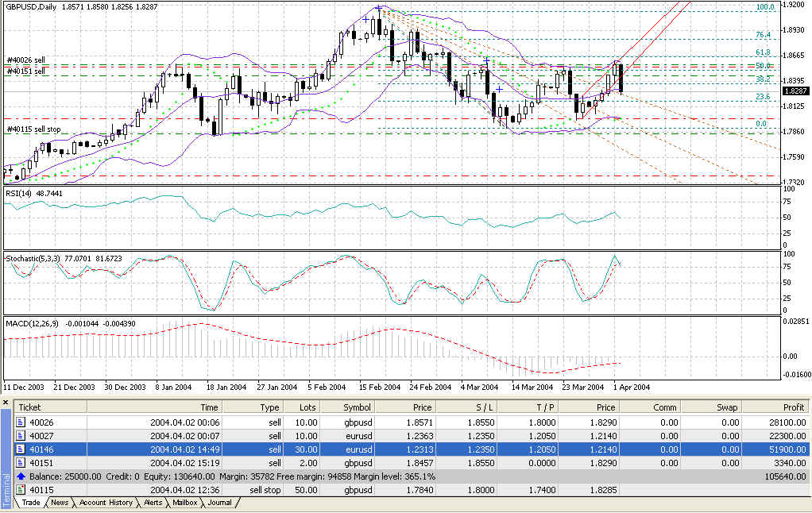Click the order icon of highlighted ticket 40146
This screenshot has width=812, height=513.
point(21,449)
